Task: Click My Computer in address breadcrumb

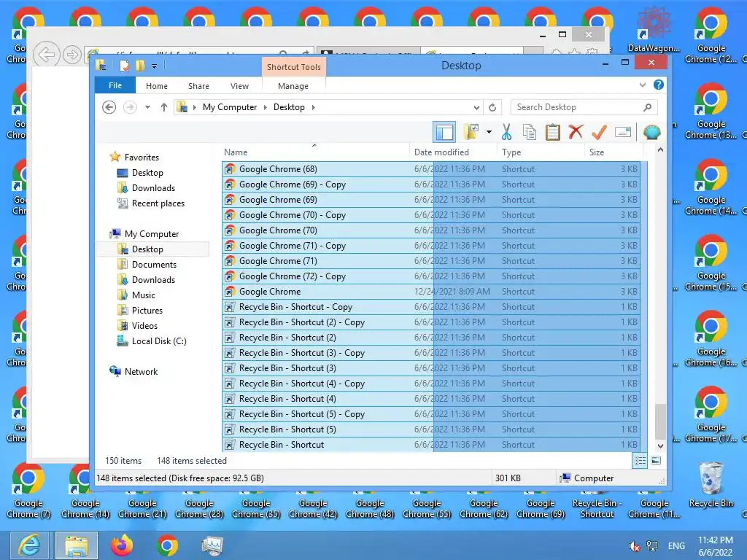Action: tap(230, 107)
